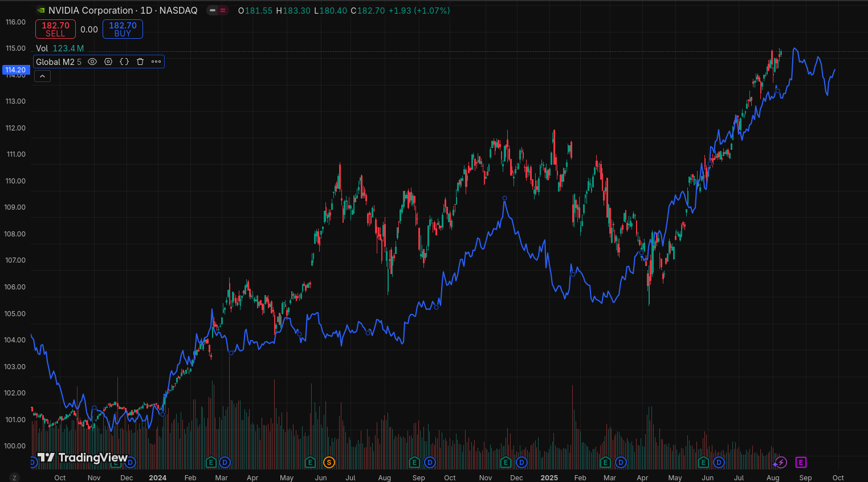Click the red 182.70 SELL button

[x=55, y=29]
